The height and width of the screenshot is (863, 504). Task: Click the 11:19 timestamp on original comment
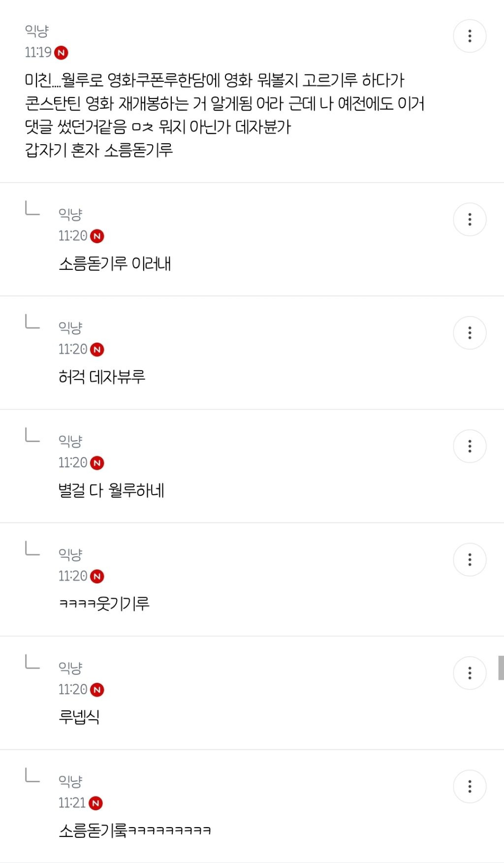point(38,52)
